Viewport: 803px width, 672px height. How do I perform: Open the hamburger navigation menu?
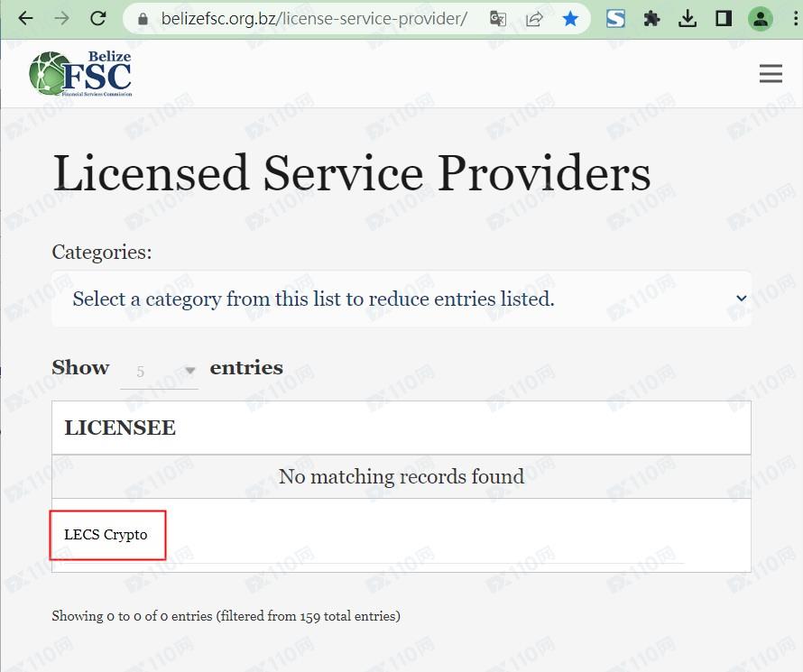pos(771,74)
